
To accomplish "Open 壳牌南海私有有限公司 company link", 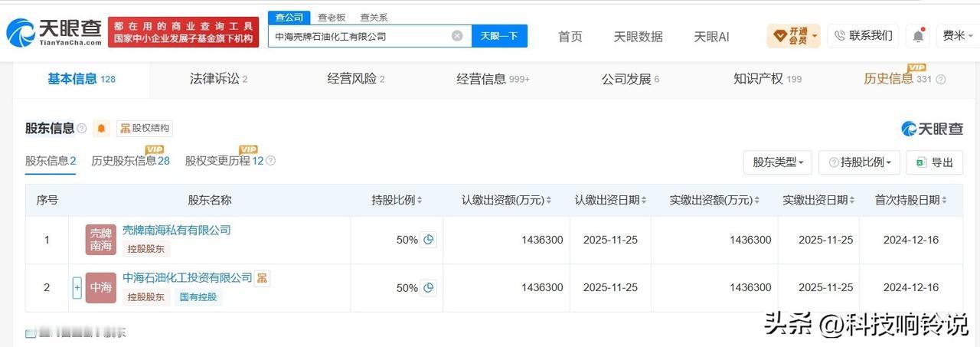I will [176, 230].
